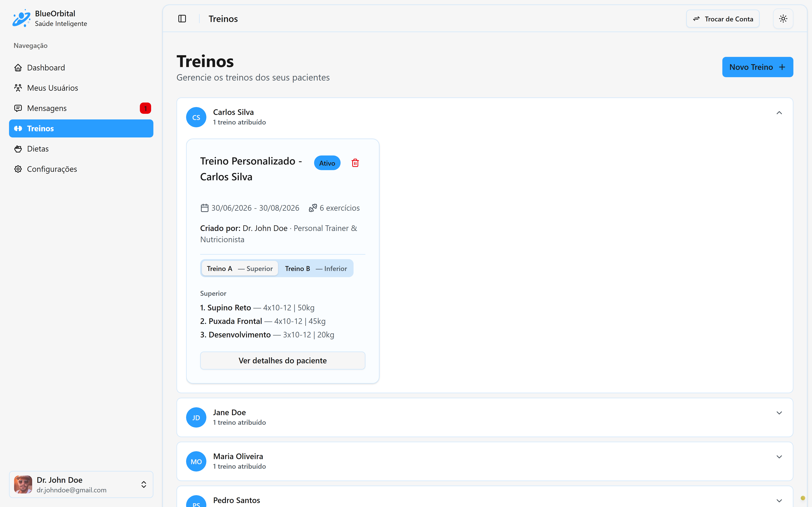This screenshot has height=507, width=812.
Task: Open the Dietas section
Action: click(81, 149)
